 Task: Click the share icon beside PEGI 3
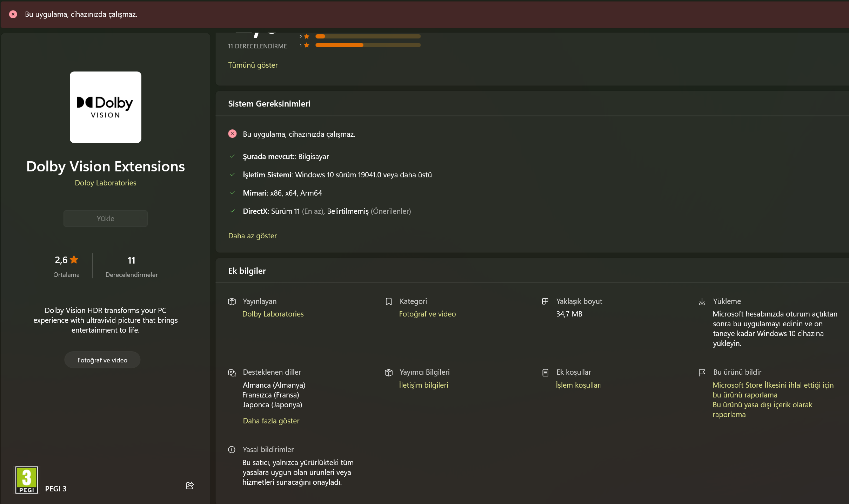point(190,485)
